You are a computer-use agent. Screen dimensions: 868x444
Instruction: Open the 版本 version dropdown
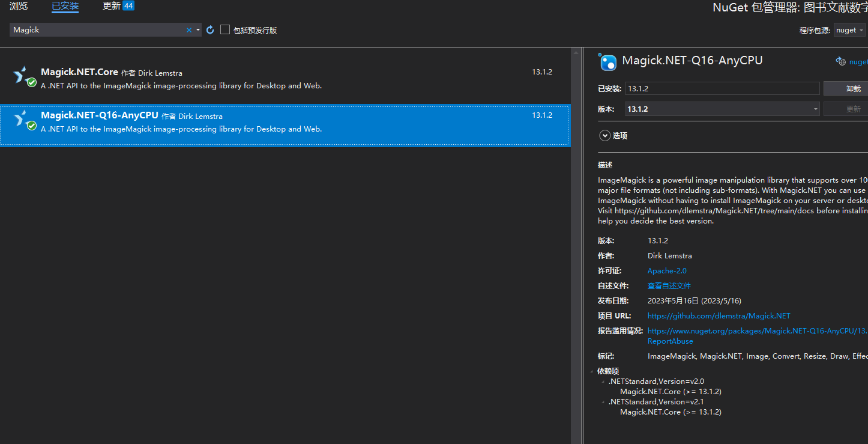click(722, 109)
